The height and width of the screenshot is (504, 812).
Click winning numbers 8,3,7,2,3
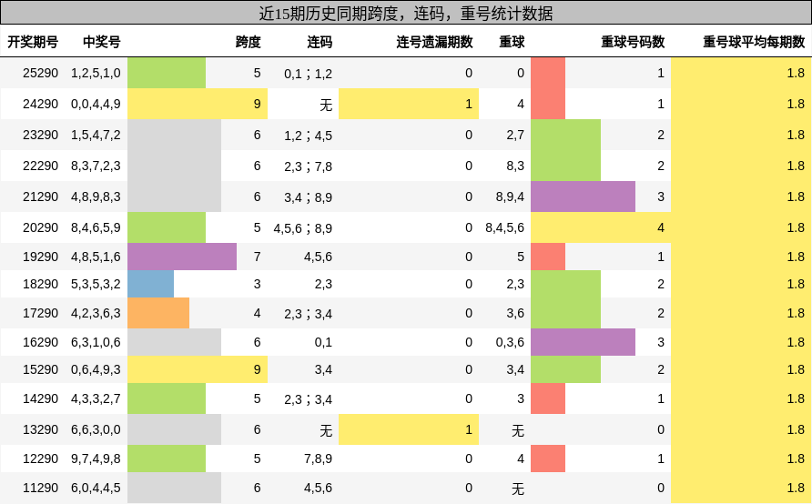(96, 166)
